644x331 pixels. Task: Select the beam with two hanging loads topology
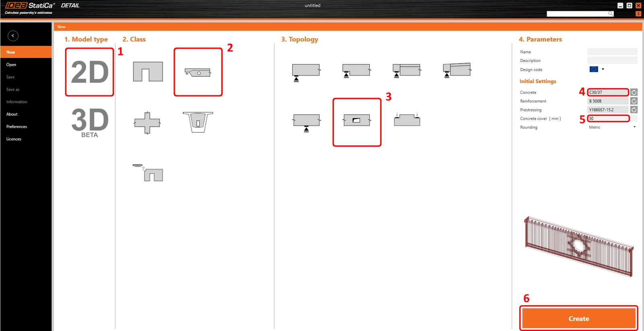(x=407, y=119)
